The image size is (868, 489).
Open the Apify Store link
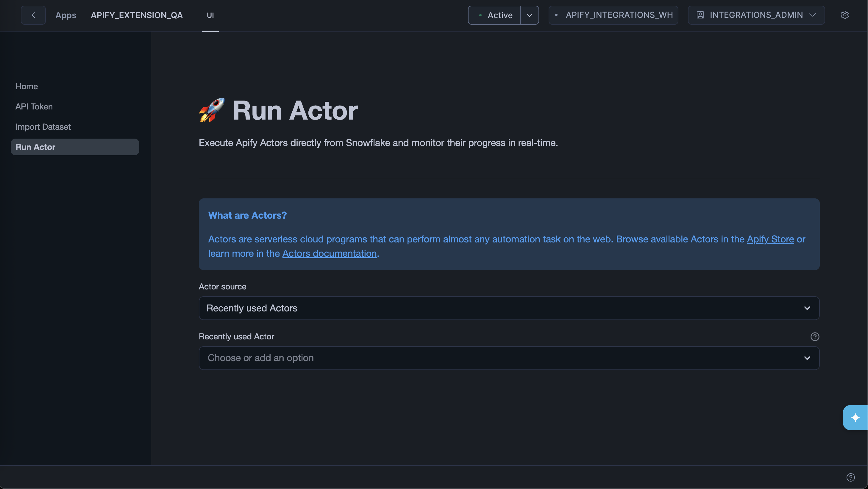(770, 239)
